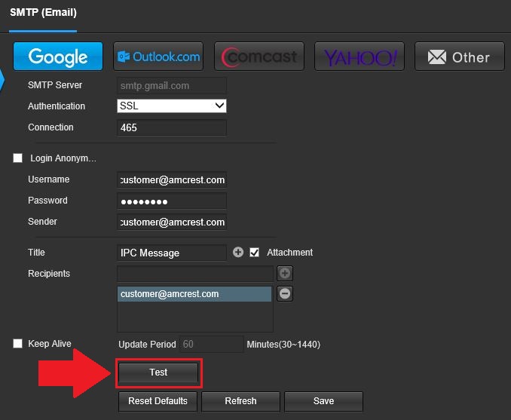Click the Connection port field showing 465
This screenshot has height=420, width=511.
click(x=172, y=127)
